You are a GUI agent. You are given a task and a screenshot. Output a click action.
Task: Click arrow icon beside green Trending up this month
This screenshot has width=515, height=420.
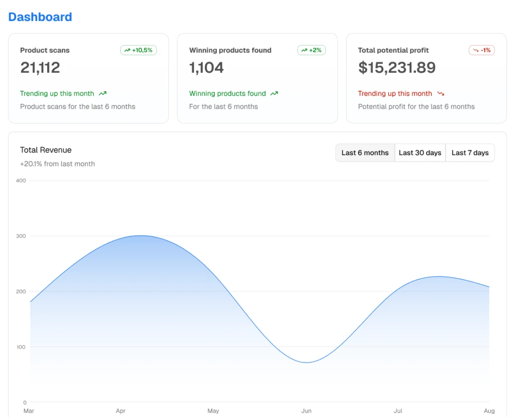tap(103, 94)
